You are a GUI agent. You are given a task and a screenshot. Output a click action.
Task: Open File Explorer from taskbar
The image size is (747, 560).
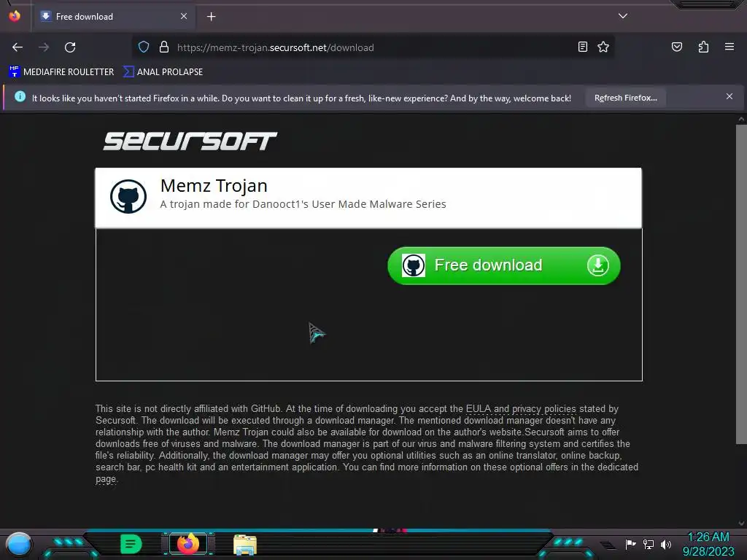(245, 545)
